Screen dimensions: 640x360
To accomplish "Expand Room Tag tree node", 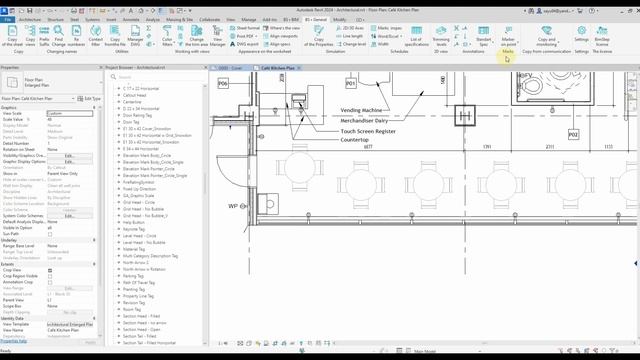I will tap(119, 309).
